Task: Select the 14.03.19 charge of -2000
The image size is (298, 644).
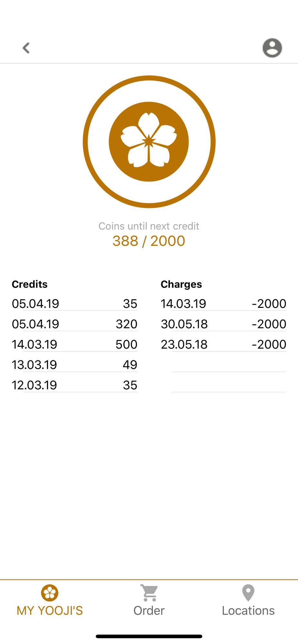Action: point(223,304)
